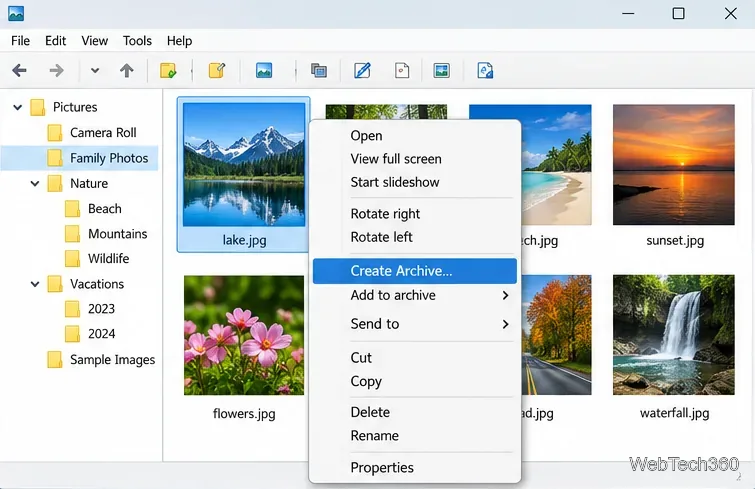
Task: Collapse the Pictures tree node
Action: click(18, 107)
